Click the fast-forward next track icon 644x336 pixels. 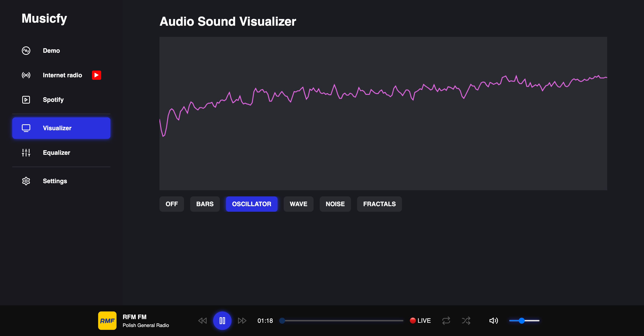pyautogui.click(x=242, y=320)
